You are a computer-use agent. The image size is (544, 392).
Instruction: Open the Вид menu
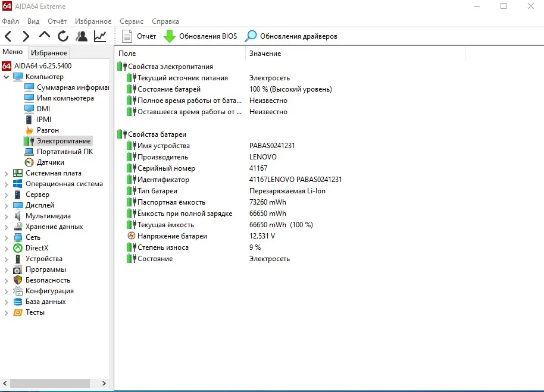(33, 21)
